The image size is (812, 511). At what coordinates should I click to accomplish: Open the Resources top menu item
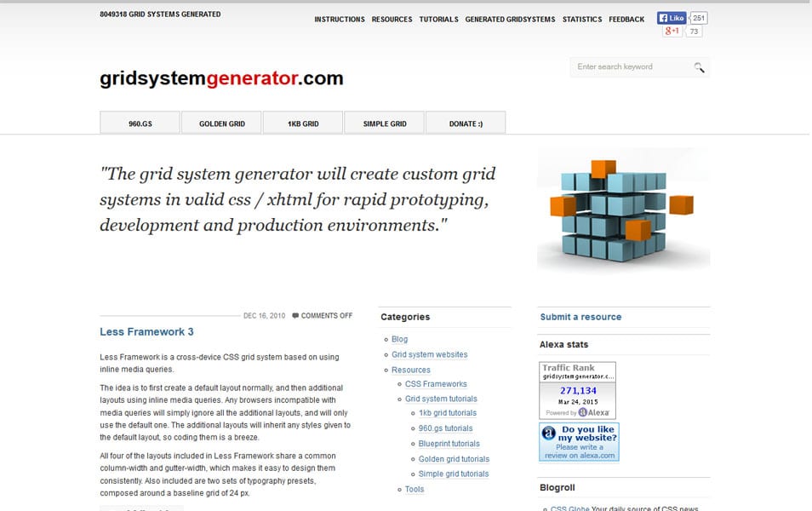point(392,20)
